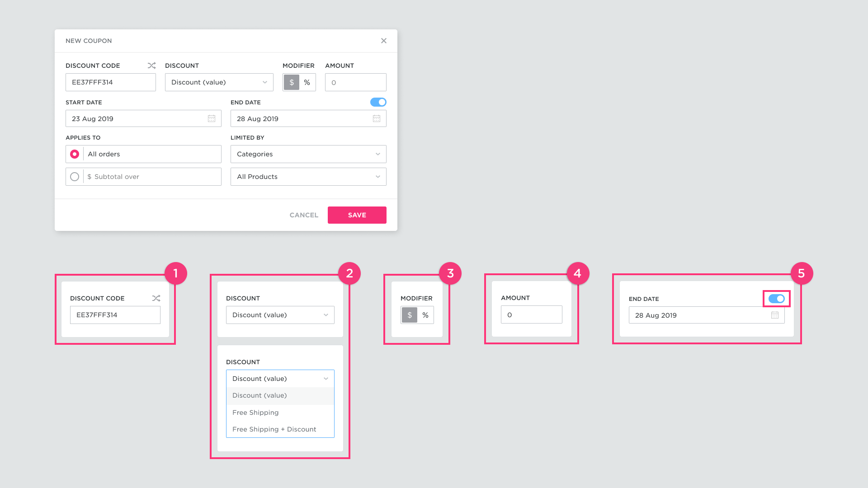
Task: Click the Start Date field showing 23 Aug 2019
Action: 143,118
